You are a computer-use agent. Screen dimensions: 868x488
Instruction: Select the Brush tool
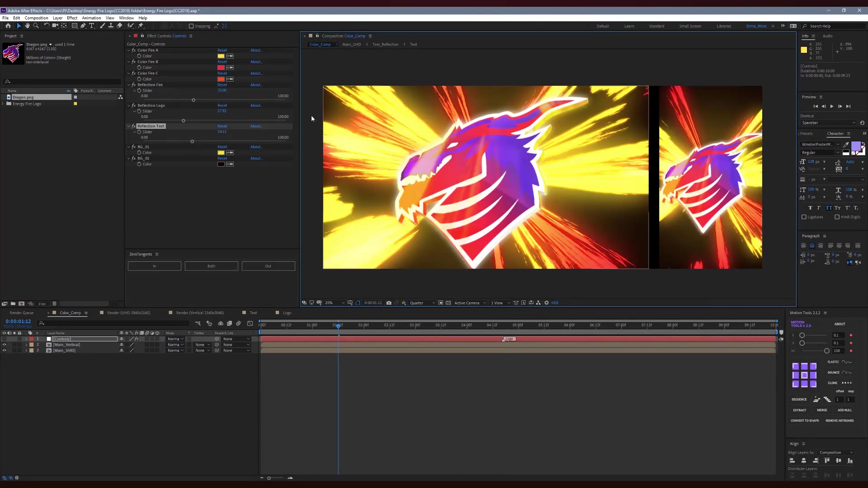[x=102, y=26]
